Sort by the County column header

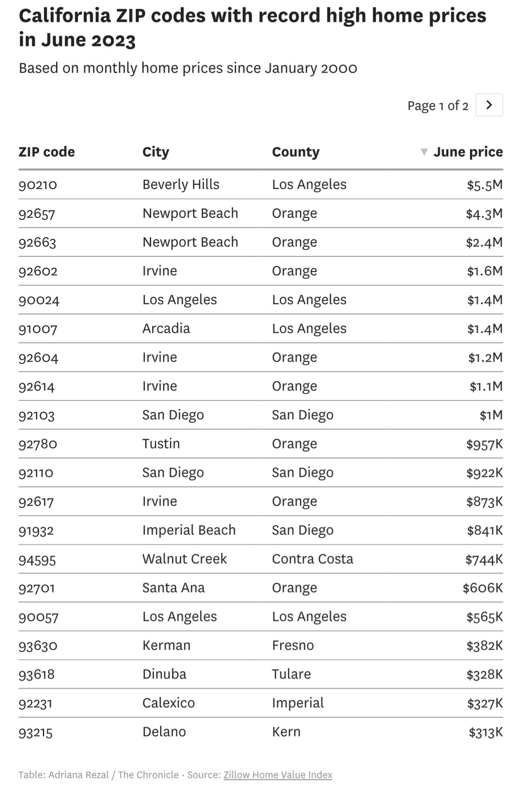point(296,152)
